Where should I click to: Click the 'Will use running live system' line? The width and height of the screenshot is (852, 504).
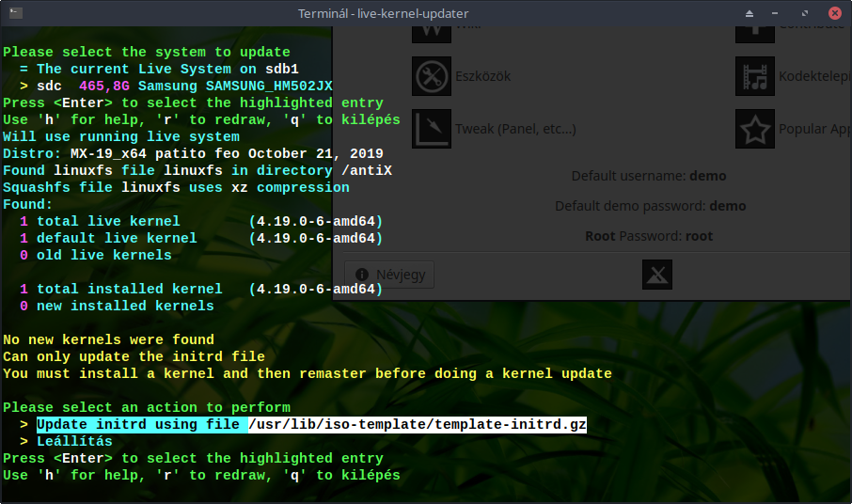point(121,136)
